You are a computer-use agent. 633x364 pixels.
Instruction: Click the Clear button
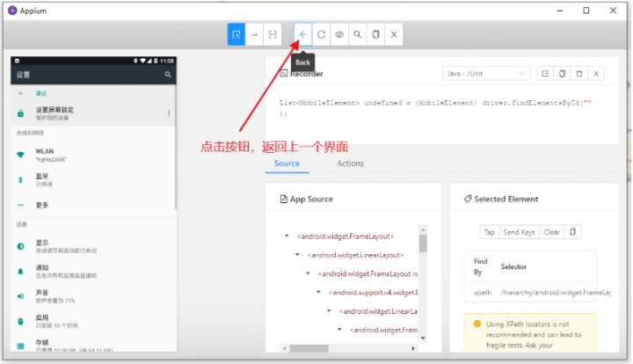point(551,232)
